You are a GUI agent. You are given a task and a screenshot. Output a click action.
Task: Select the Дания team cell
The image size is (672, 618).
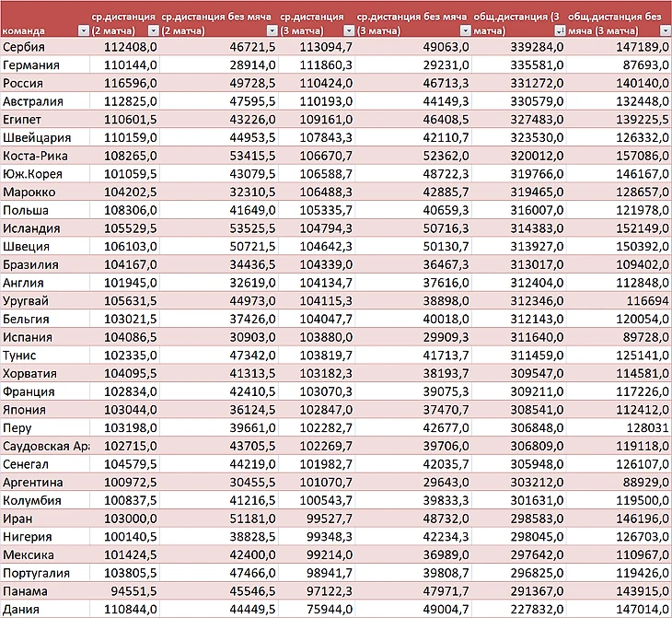pos(44,609)
